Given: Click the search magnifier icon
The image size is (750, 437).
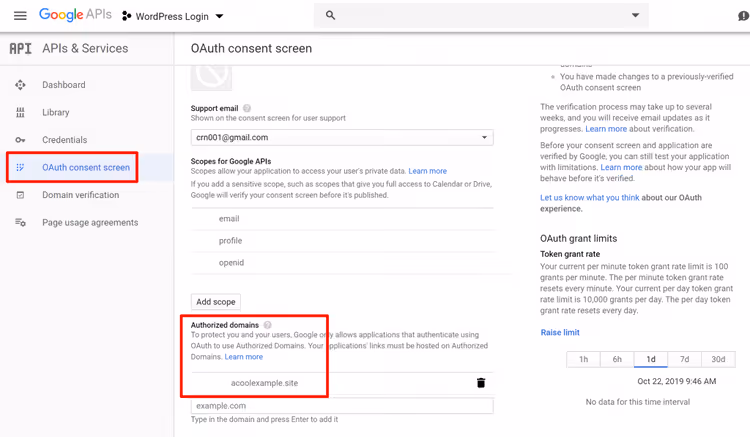Looking at the screenshot, I should pos(330,15).
